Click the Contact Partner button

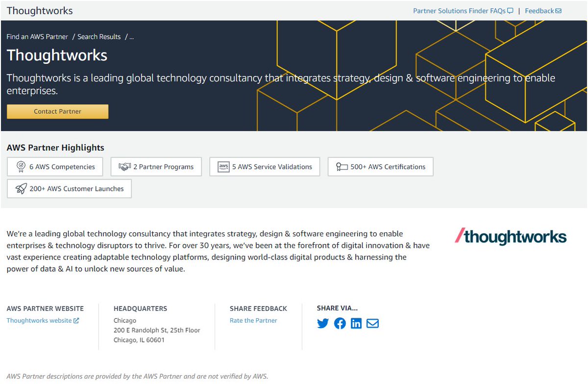(58, 111)
